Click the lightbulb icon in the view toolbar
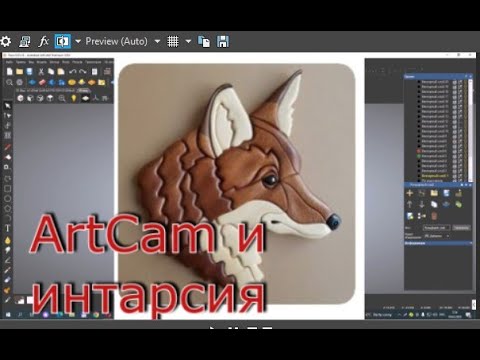 (73, 98)
